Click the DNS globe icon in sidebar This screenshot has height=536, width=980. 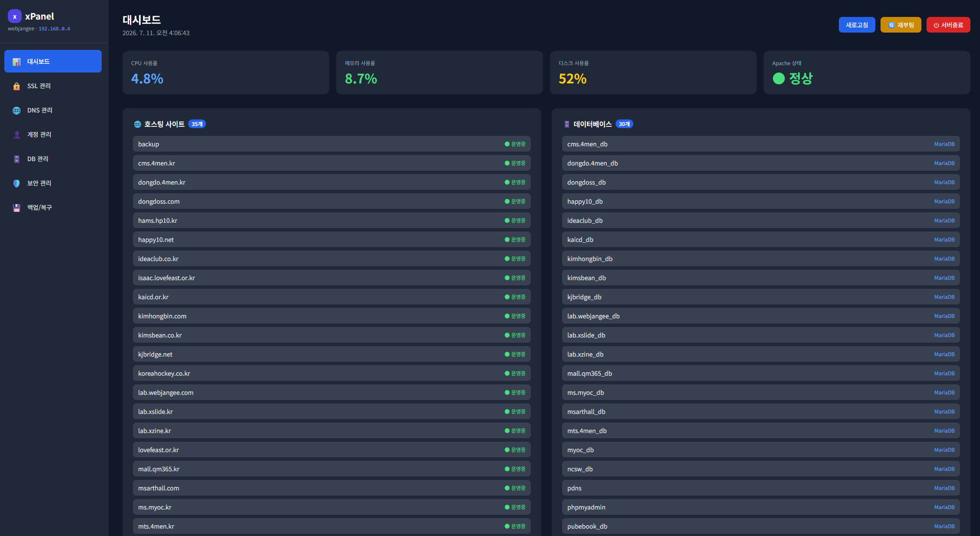17,110
